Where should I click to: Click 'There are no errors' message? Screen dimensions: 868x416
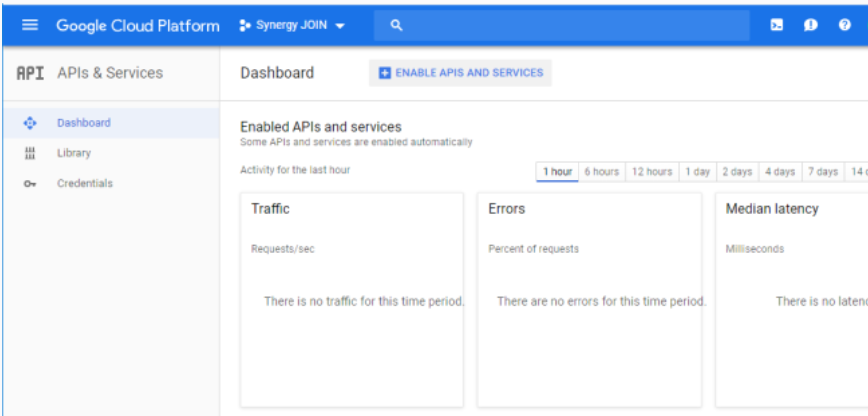pos(602,301)
